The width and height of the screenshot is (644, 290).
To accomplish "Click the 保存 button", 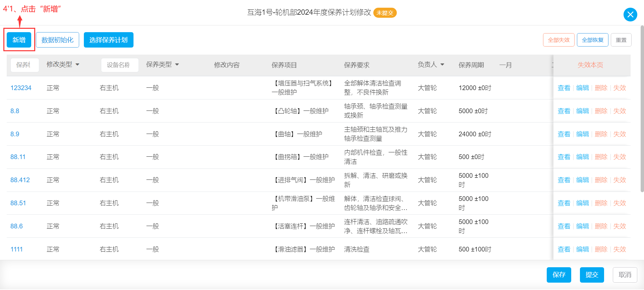I will 559,275.
